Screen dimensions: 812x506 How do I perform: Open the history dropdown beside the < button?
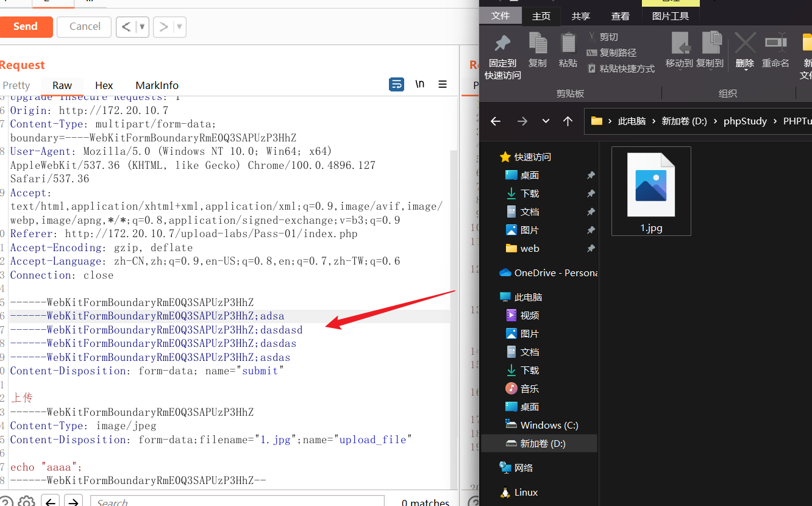[142, 27]
